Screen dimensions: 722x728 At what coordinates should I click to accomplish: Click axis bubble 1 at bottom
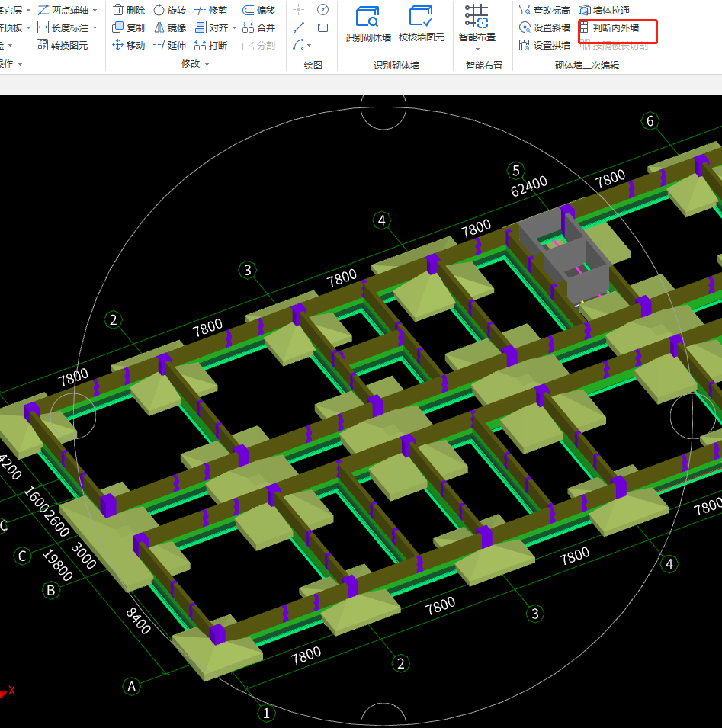266,714
